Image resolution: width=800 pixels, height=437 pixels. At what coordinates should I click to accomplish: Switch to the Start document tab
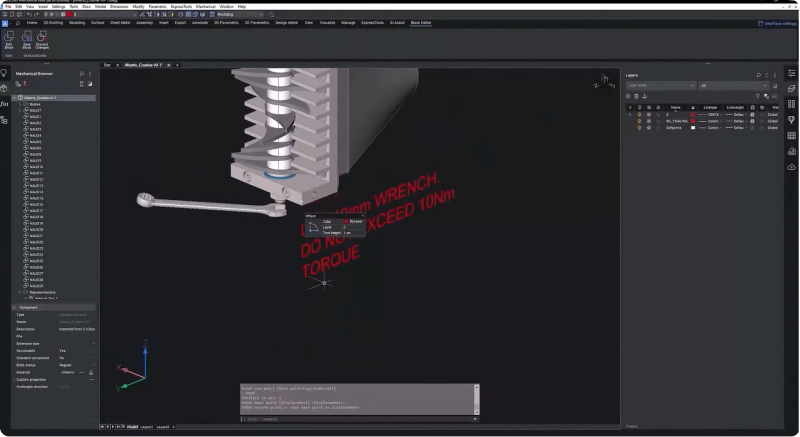click(107, 64)
